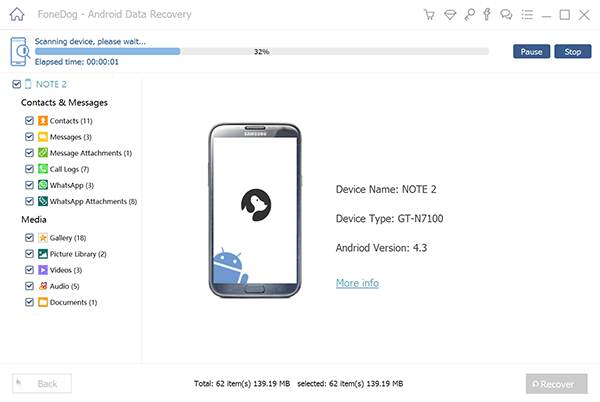Click the NOTE 2 device phone icon

click(x=28, y=84)
